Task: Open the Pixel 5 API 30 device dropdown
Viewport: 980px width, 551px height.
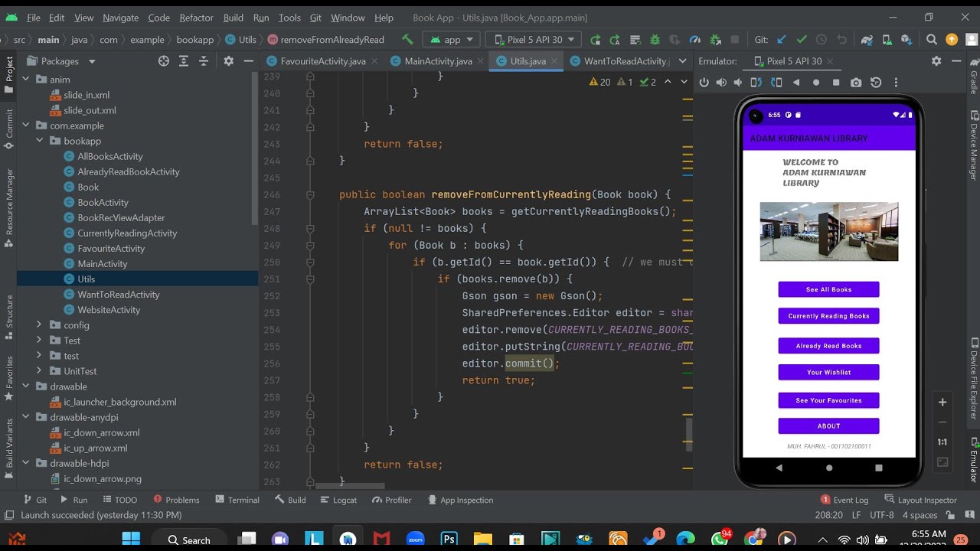Action: point(534,39)
